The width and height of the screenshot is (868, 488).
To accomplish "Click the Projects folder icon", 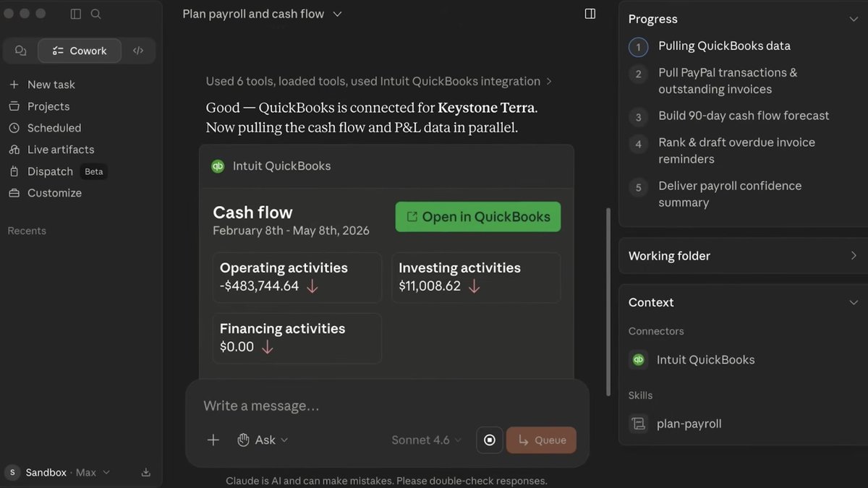I will [14, 106].
